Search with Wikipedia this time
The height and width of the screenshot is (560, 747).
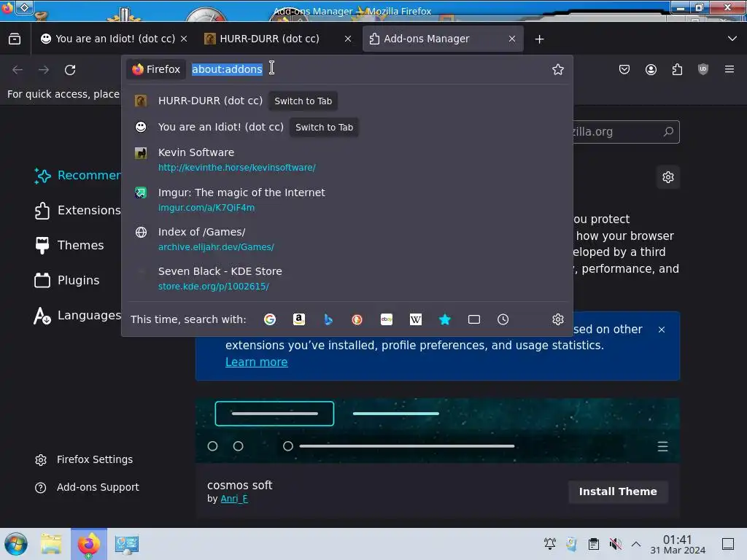click(x=415, y=319)
